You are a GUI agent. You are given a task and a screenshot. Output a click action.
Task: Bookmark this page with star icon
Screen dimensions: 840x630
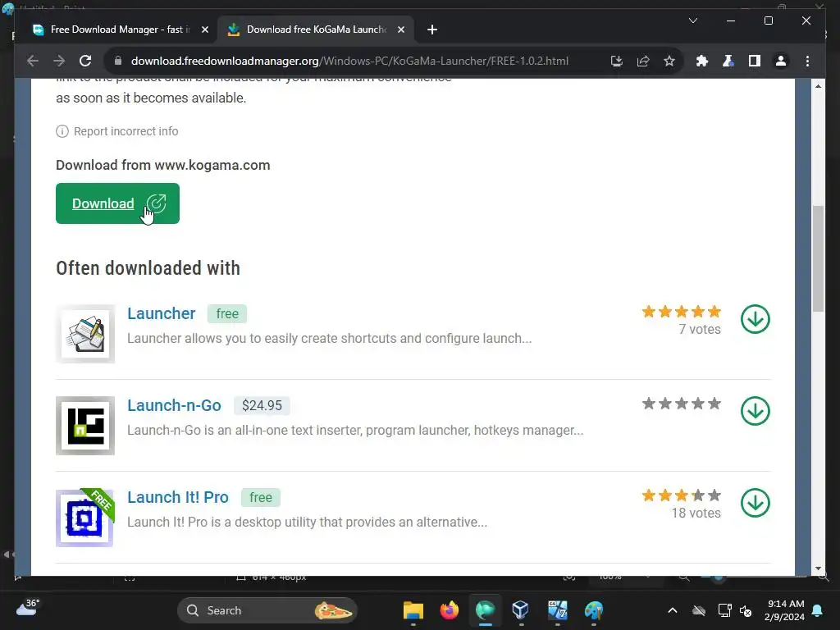[x=669, y=61]
